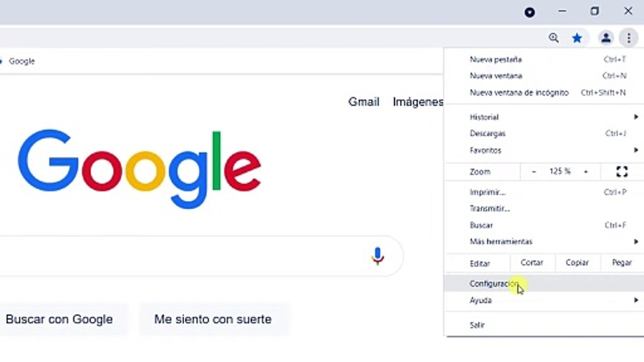Click the zoom magnifier icon in address bar

coord(554,38)
